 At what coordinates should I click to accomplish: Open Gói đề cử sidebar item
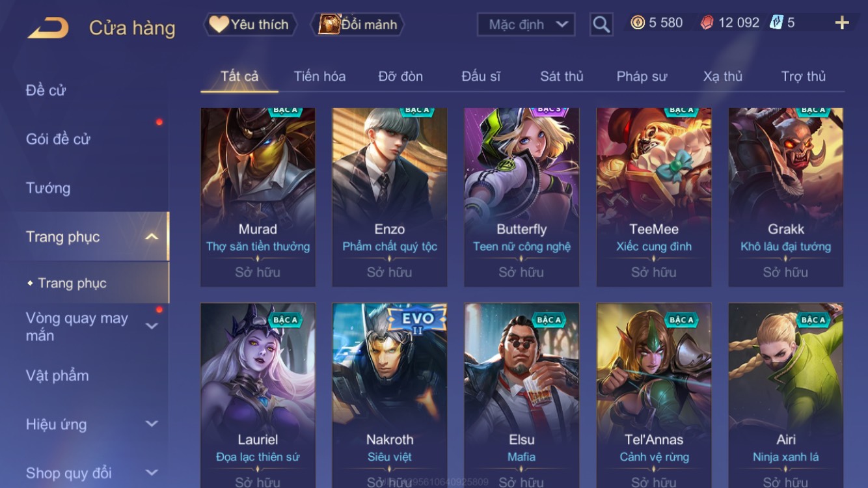click(x=58, y=139)
